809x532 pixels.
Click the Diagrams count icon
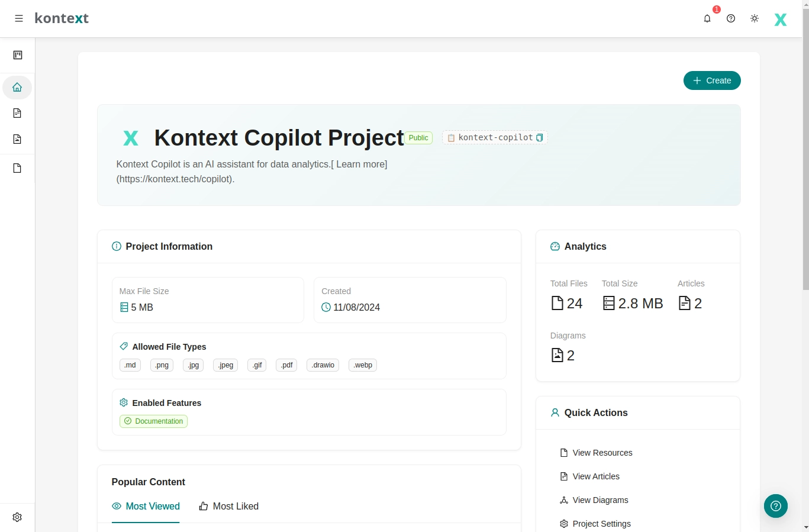pos(557,355)
